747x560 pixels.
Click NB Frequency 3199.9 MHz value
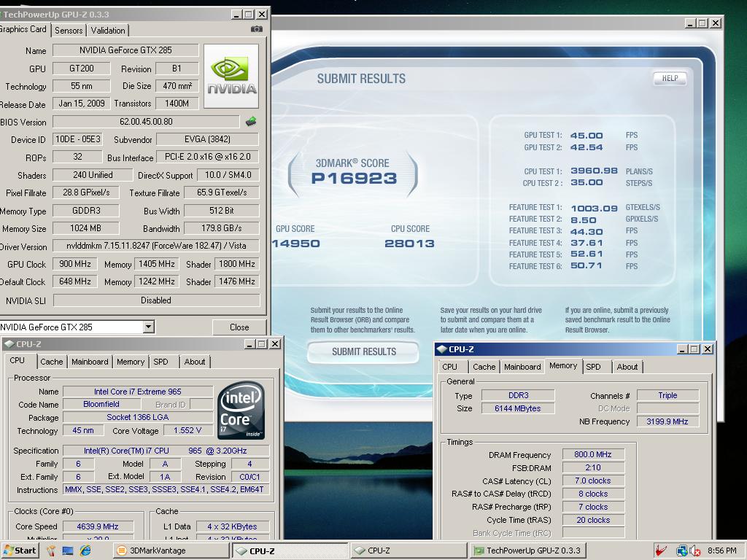point(667,421)
